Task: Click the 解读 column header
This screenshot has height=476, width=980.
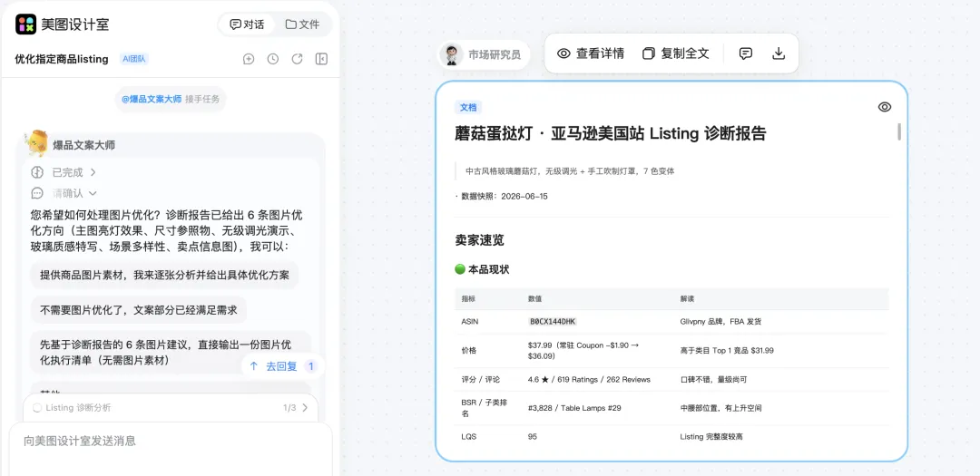Action: (x=687, y=298)
